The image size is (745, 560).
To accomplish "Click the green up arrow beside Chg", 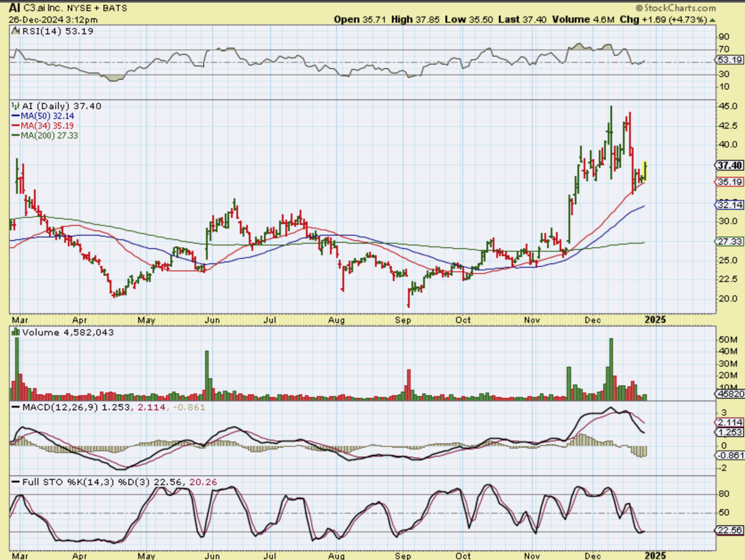I will tap(712, 20).
